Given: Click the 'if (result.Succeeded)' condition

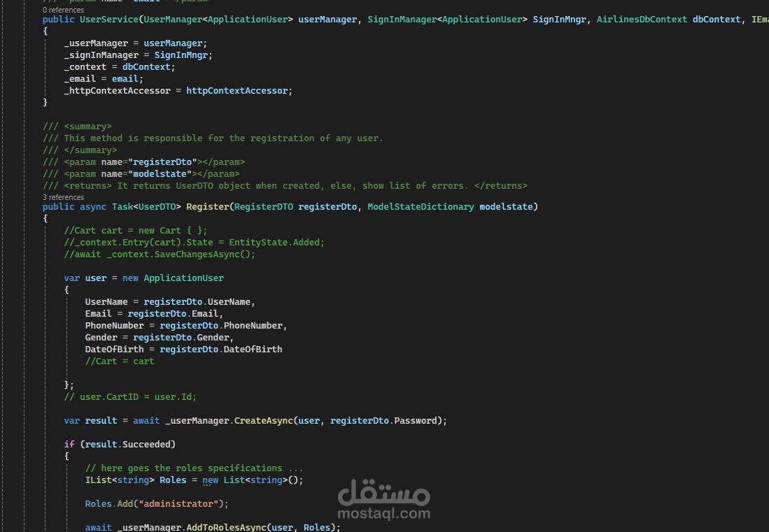Looking at the screenshot, I should pos(120,445).
